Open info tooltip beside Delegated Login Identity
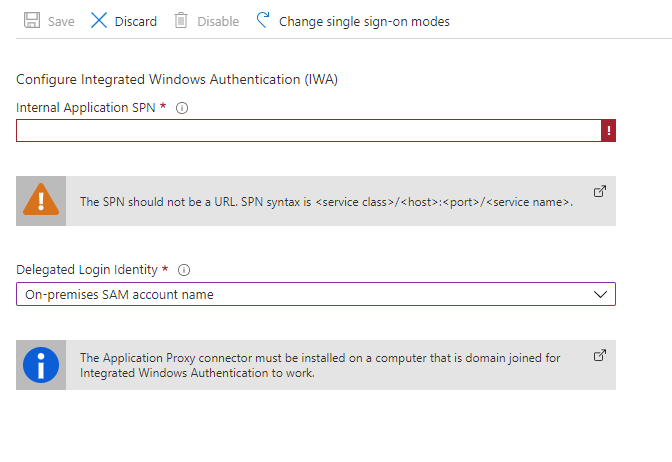 pyautogui.click(x=184, y=270)
